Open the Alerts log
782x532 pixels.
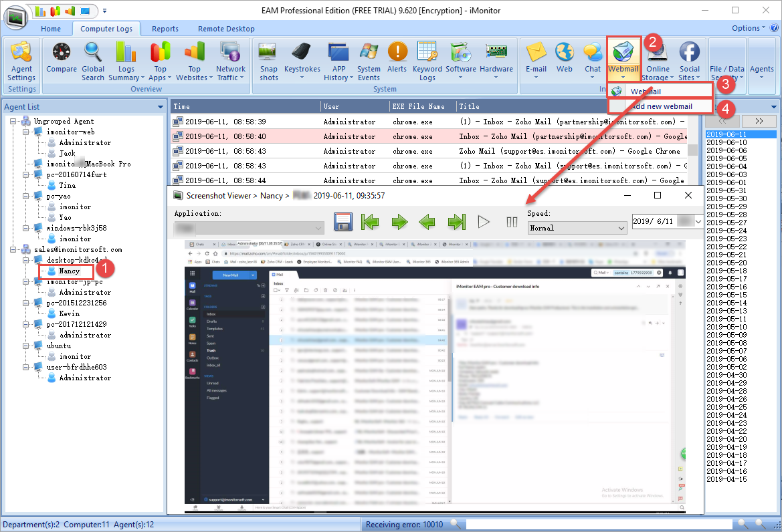pos(397,57)
